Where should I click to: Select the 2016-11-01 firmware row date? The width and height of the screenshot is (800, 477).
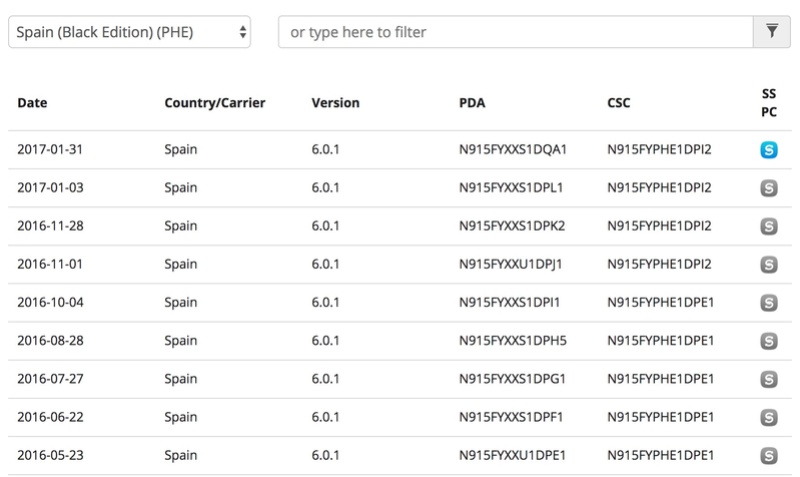pos(50,264)
